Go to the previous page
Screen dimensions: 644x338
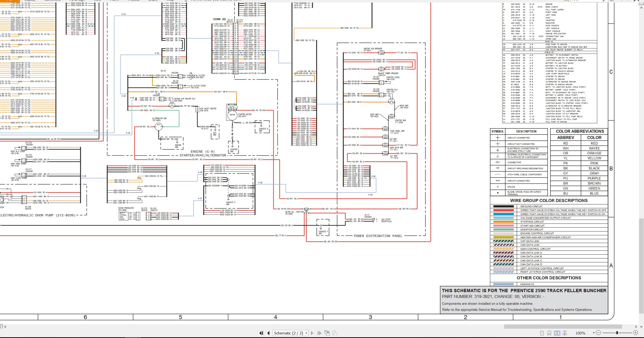268,333
